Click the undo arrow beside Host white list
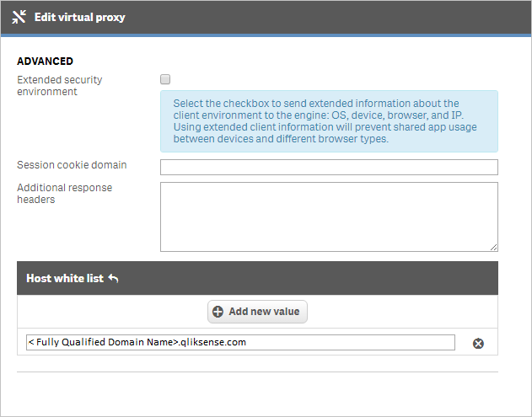 point(113,278)
